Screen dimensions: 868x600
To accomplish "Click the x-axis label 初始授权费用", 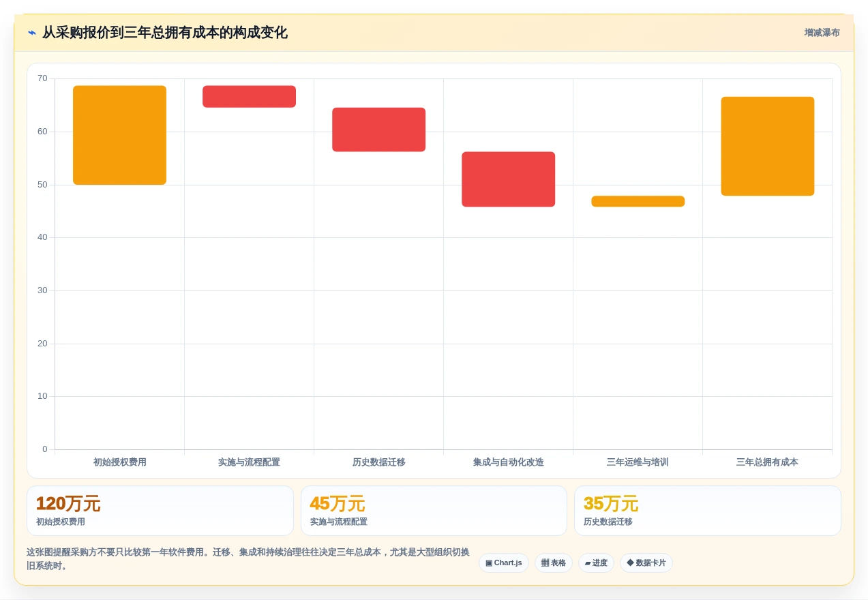I will tap(119, 462).
